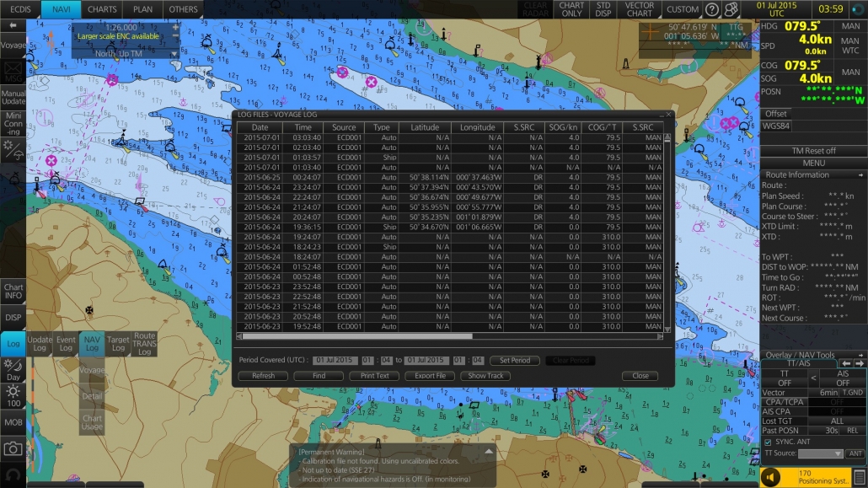The image size is (868, 488).
Task: Open the Target Log tab
Action: 118,344
